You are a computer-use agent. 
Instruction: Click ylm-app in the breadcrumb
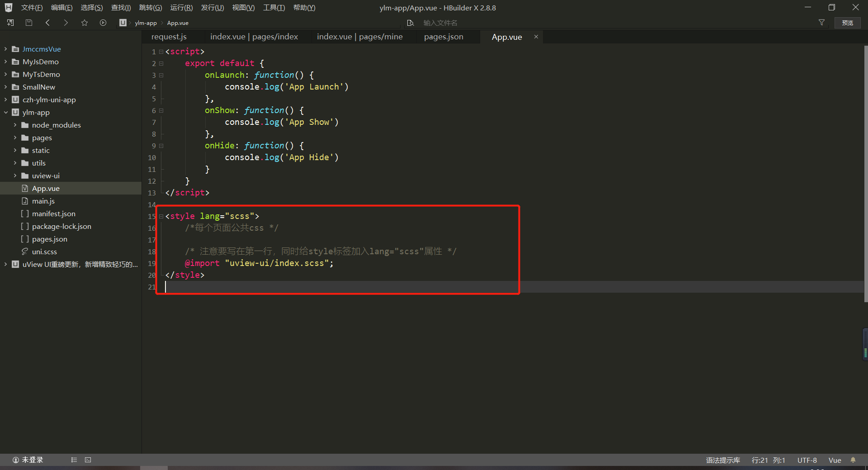[x=146, y=23]
